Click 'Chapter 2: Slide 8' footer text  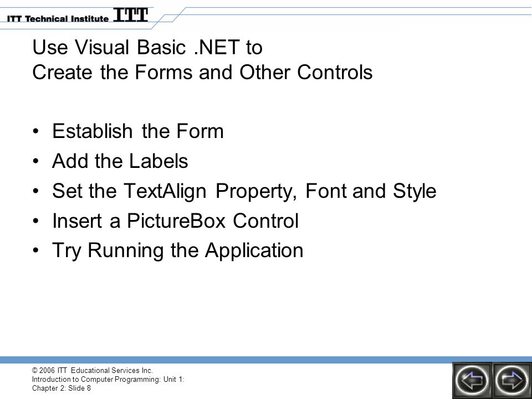click(62, 388)
